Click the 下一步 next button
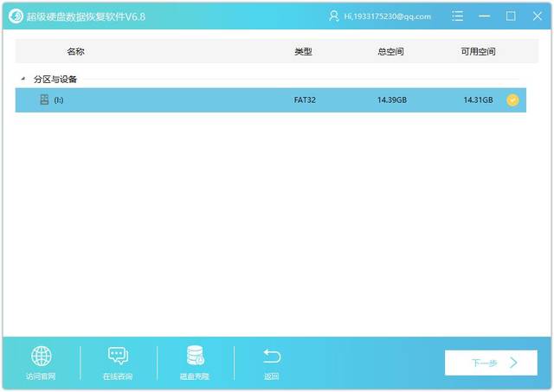The image size is (554, 392). point(491,363)
